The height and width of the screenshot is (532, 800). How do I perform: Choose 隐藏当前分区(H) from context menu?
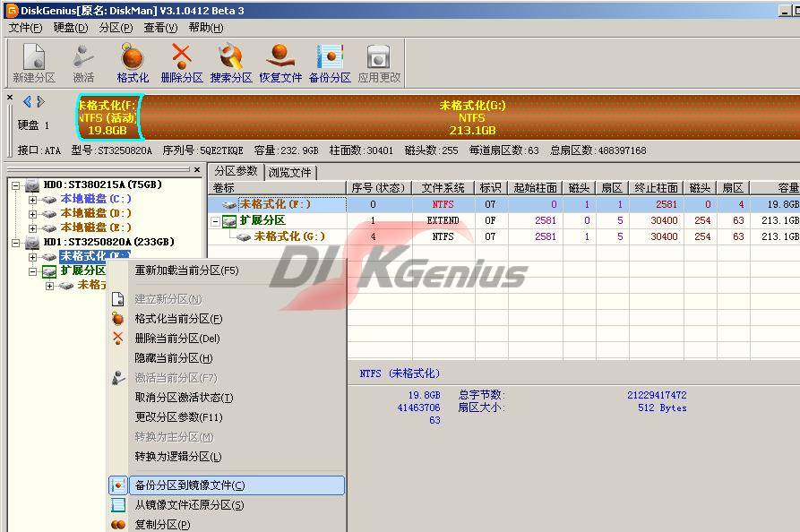[x=227, y=358]
